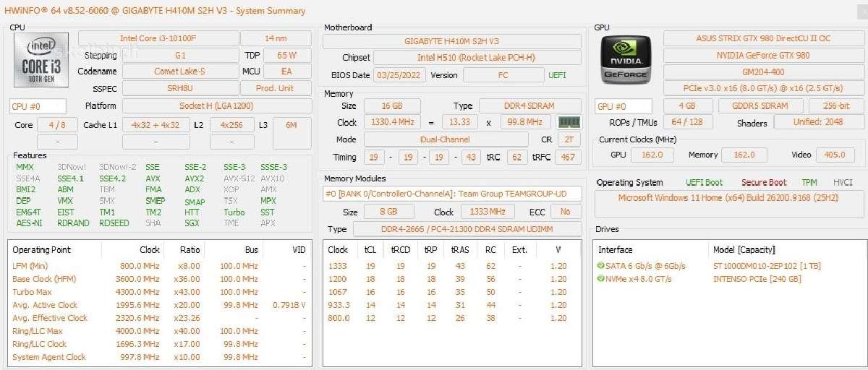Select the LFM (Min) operating point row
This screenshot has width=868, height=370.
(159, 266)
